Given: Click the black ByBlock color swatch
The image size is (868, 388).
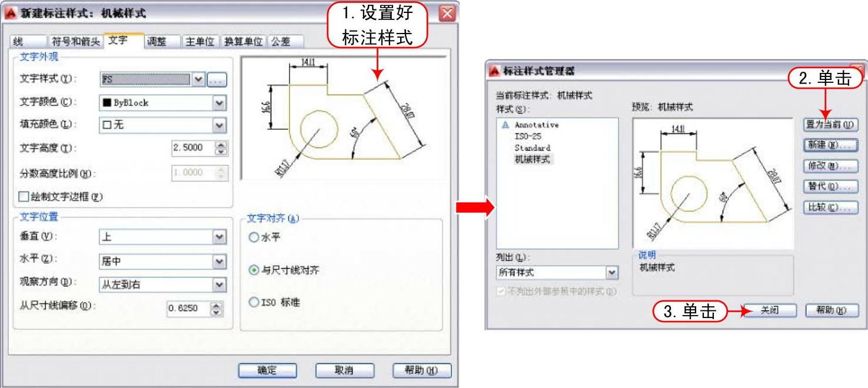Looking at the screenshot, I should point(107,103).
